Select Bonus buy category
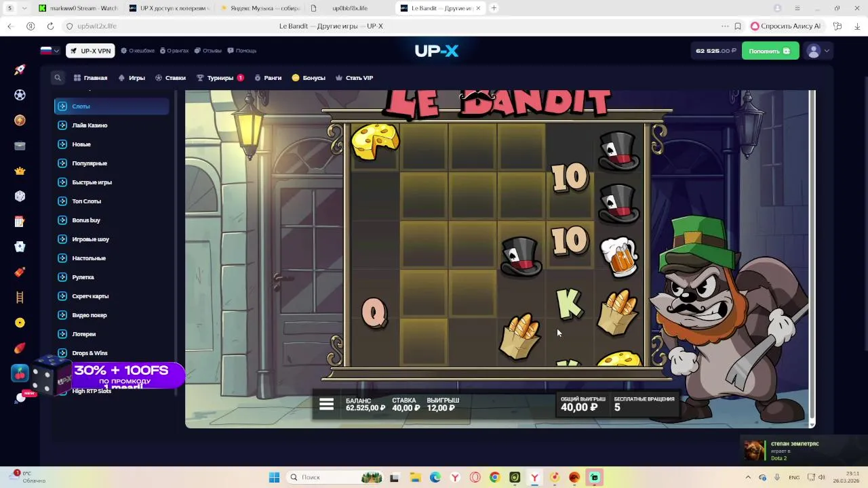The height and width of the screenshot is (488, 868). pyautogui.click(x=111, y=220)
